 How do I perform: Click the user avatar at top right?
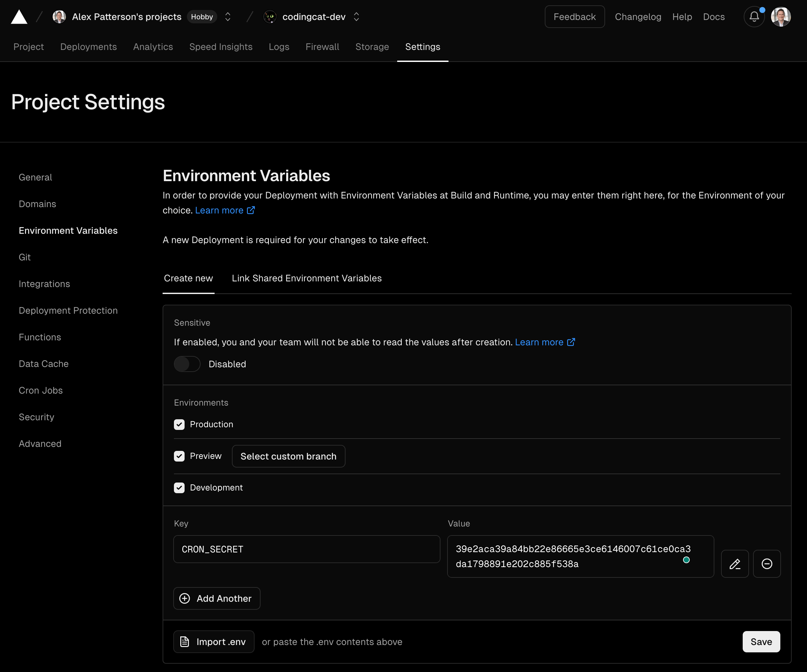[780, 17]
